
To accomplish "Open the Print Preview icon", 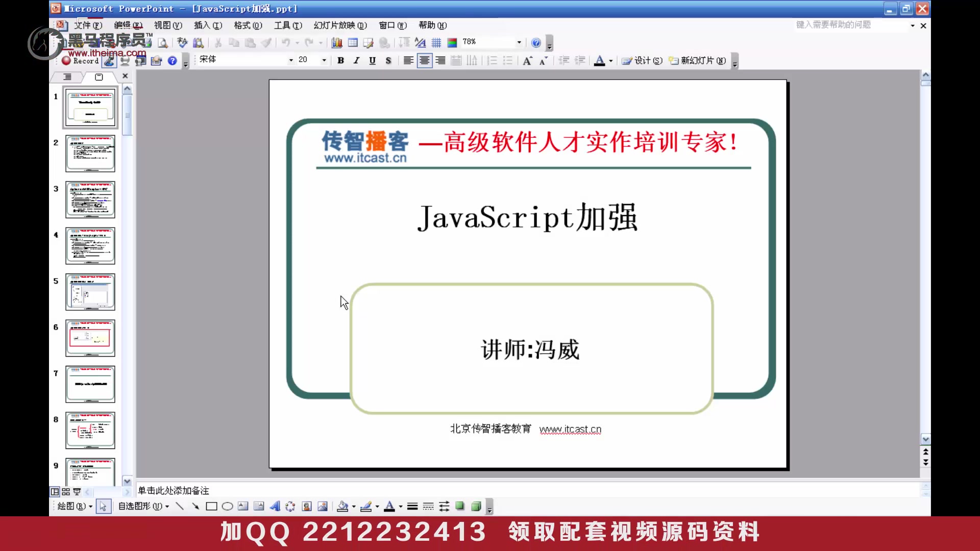I will click(163, 43).
